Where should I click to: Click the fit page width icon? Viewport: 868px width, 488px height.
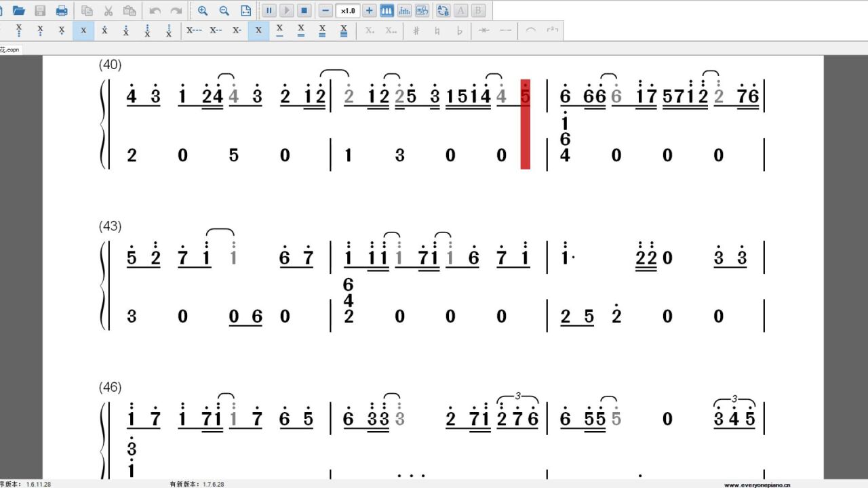245,10
